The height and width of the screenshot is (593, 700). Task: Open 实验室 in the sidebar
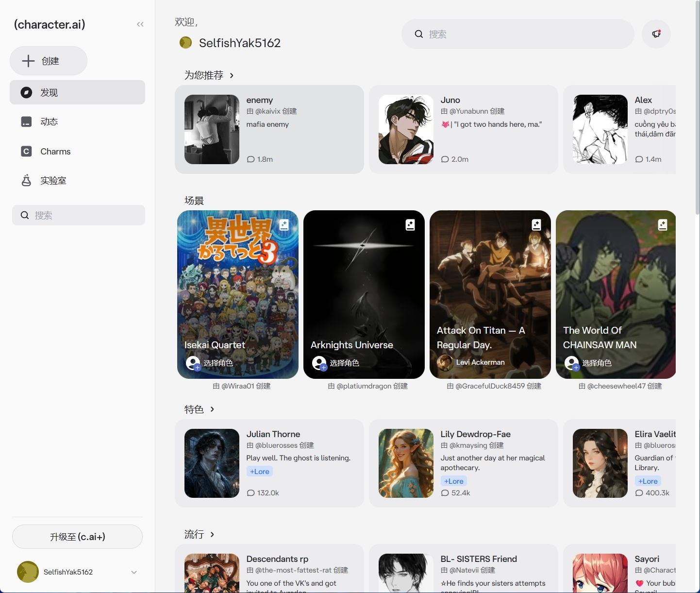77,180
